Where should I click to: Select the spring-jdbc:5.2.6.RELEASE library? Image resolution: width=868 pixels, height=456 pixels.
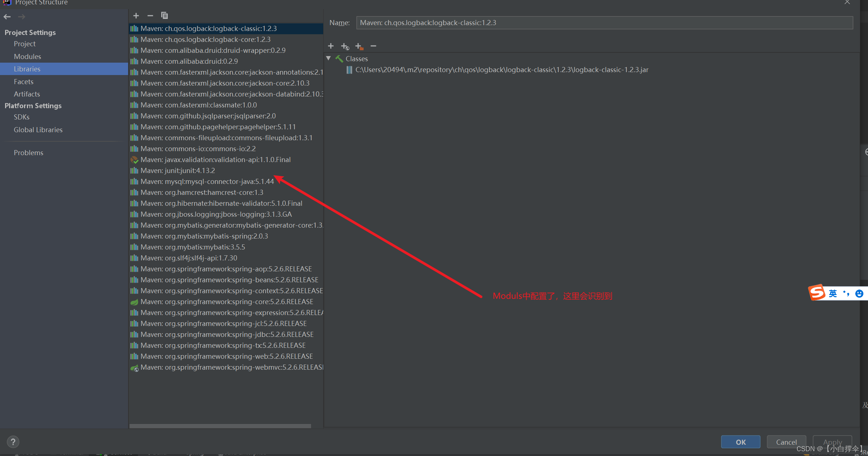[226, 334]
